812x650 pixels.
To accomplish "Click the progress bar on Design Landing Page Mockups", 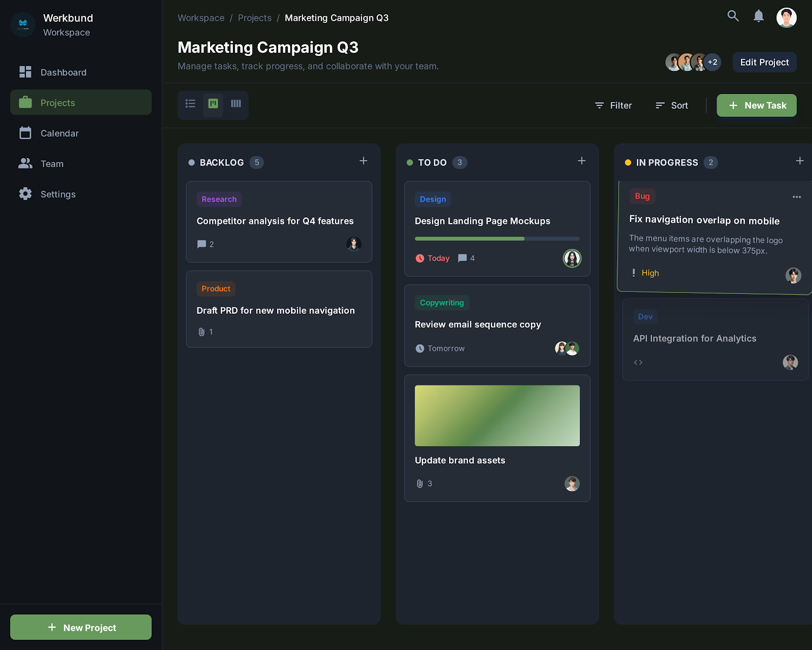I will pos(497,239).
